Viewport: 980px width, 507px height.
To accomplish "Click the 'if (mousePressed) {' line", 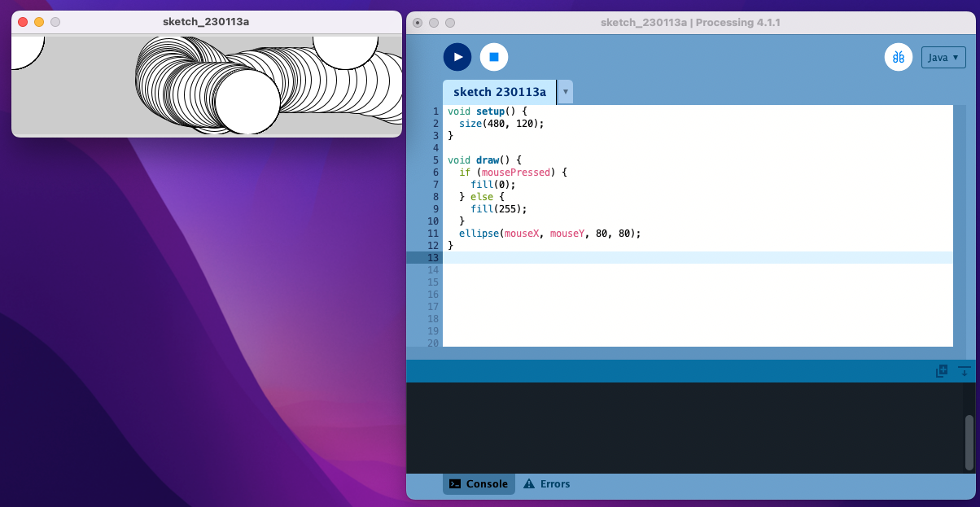I will pos(513,173).
